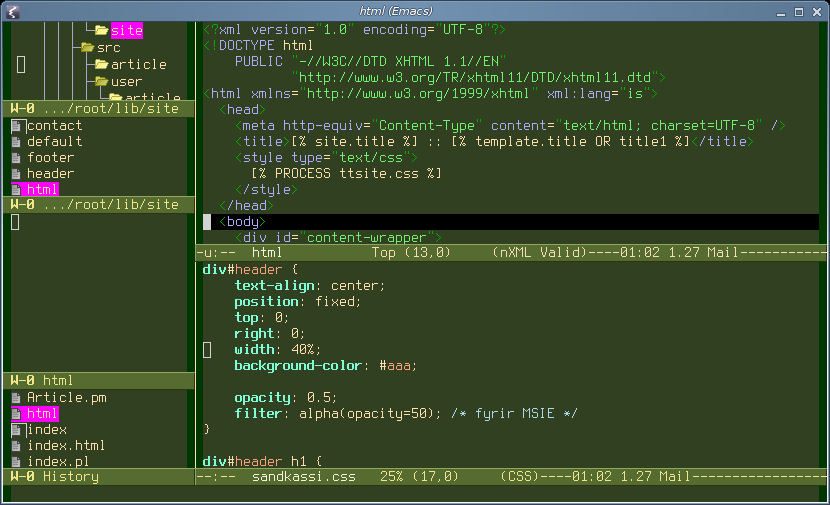The image size is (830, 505).
Task: Click the W-0 html methods mode line
Action: (99, 381)
